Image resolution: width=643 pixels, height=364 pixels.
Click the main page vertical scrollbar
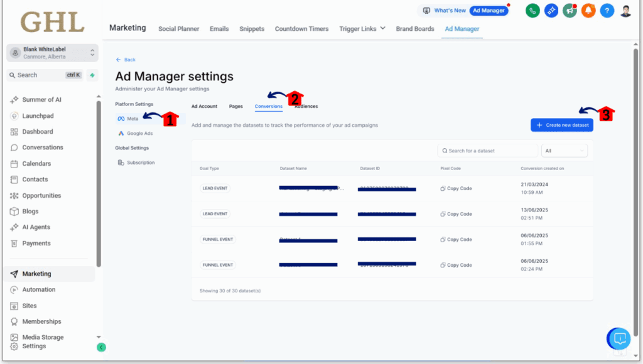tap(635, 193)
